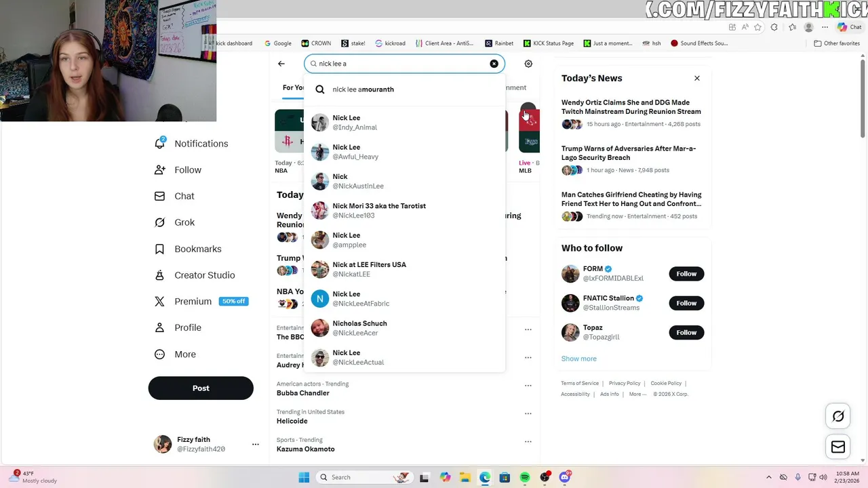Open floating Grok button at bottom right
The height and width of the screenshot is (488, 868).
coord(838,416)
